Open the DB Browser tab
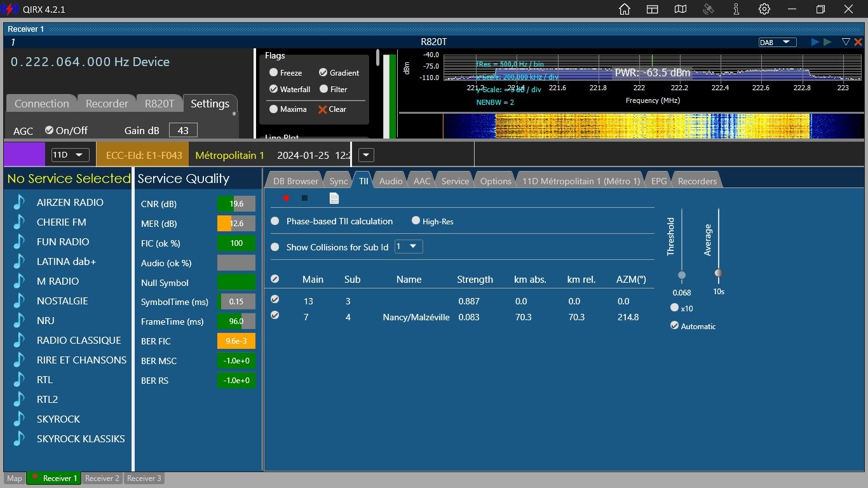The height and width of the screenshot is (488, 868). pyautogui.click(x=295, y=180)
